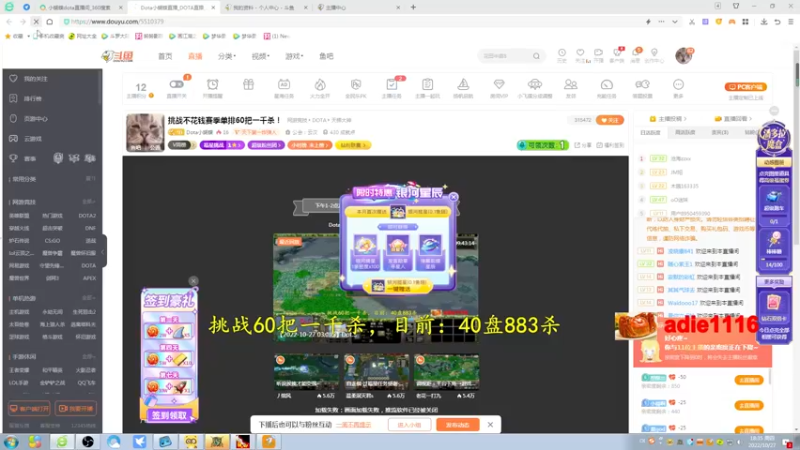Viewport: 800px width, 450px height.
Task: Click the 超级跑车 car icon in side widget
Action: (773, 198)
